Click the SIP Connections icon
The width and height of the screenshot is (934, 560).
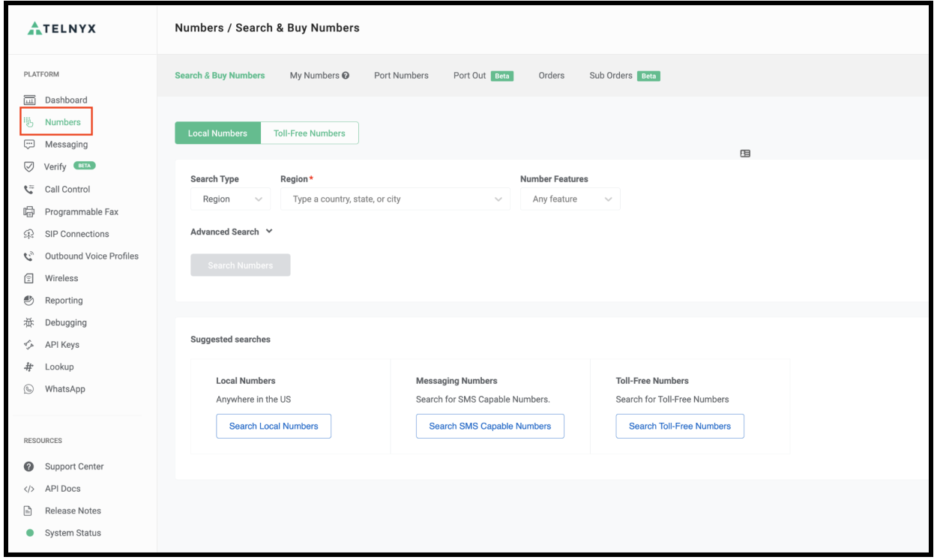[30, 234]
